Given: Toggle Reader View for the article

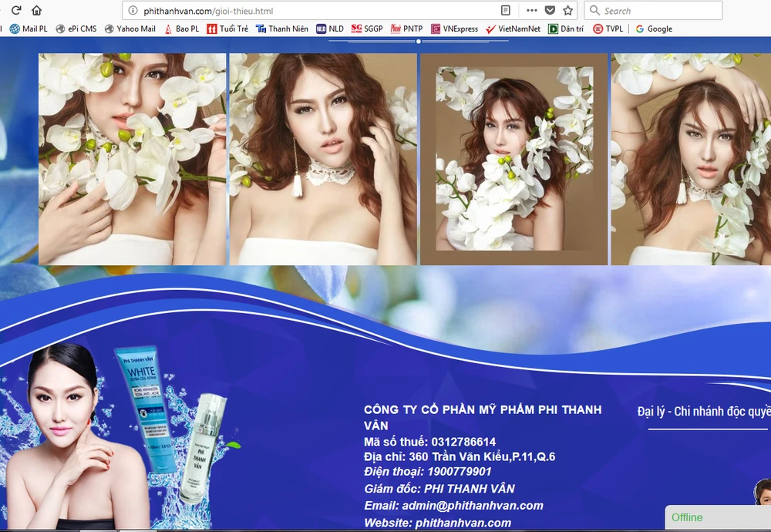Looking at the screenshot, I should click(504, 10).
